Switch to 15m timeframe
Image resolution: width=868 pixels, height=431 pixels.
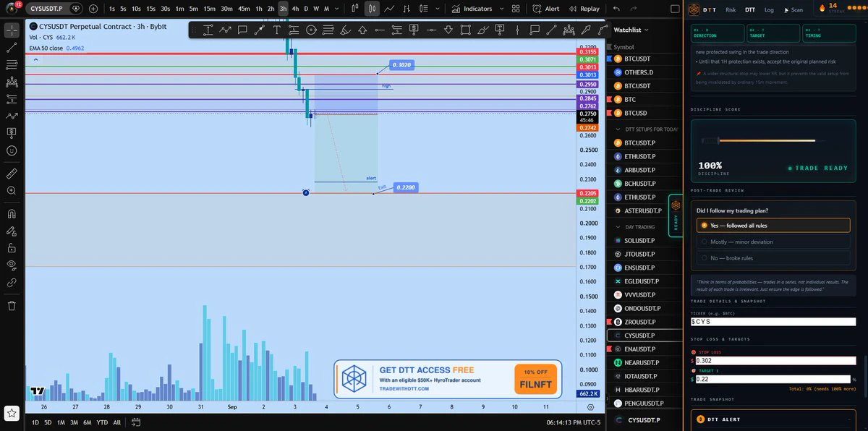(209, 9)
